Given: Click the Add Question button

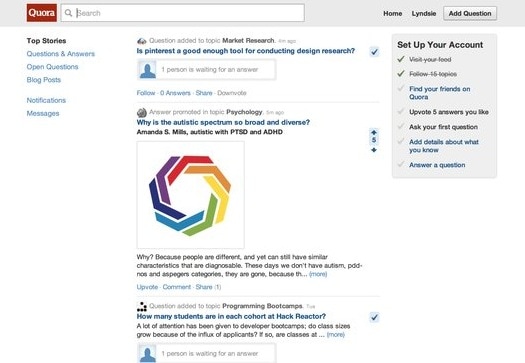Looking at the screenshot, I should point(470,13).
